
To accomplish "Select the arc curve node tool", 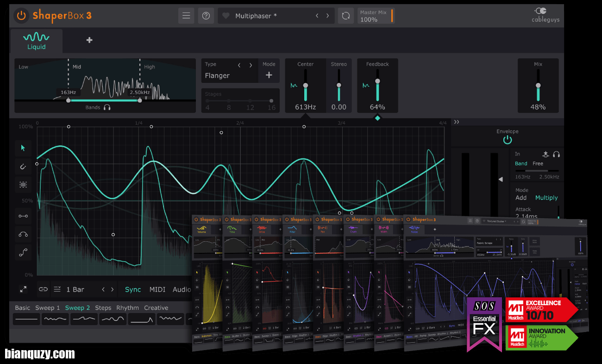I will point(23,234).
